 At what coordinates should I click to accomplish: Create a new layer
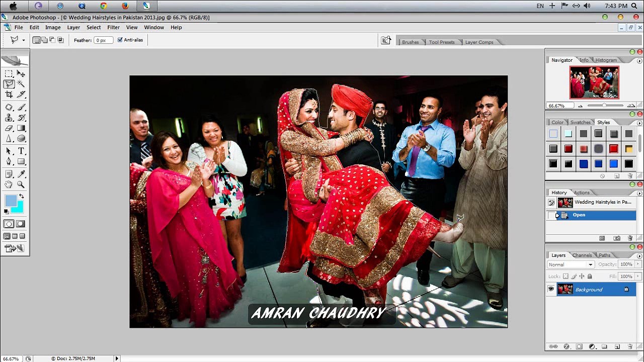click(x=617, y=346)
